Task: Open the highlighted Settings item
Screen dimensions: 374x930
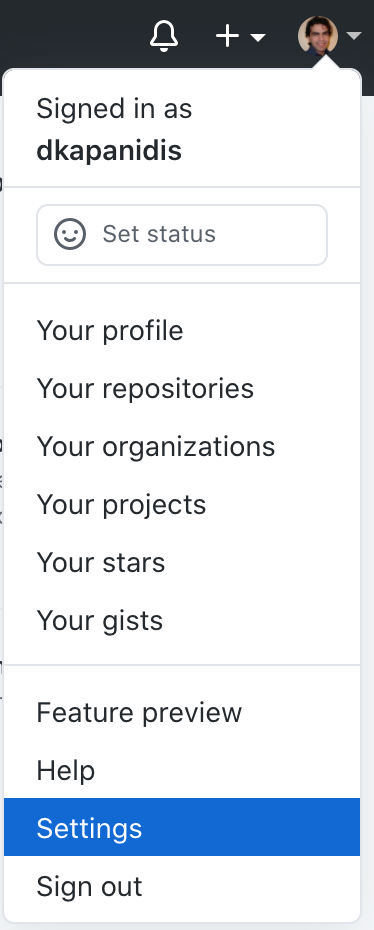Action: [x=182, y=827]
